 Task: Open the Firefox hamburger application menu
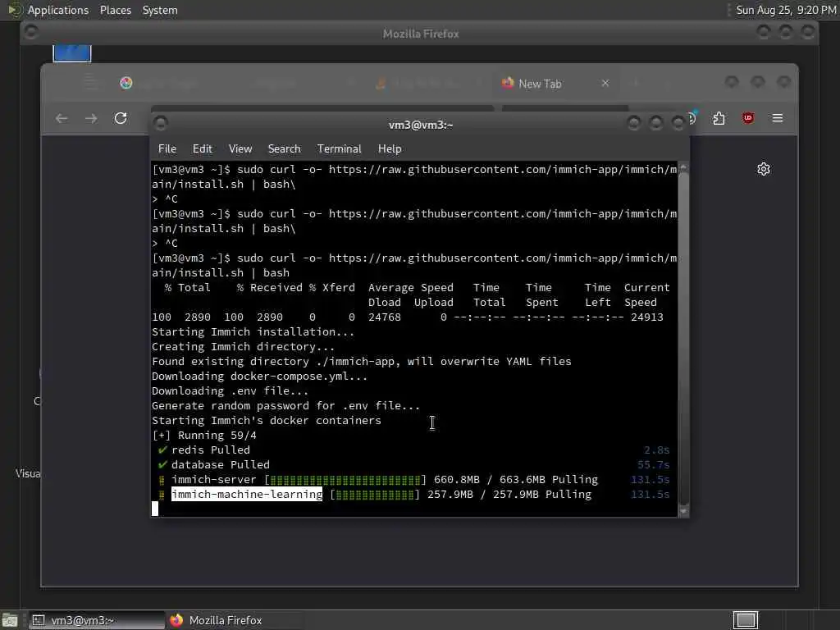(778, 118)
